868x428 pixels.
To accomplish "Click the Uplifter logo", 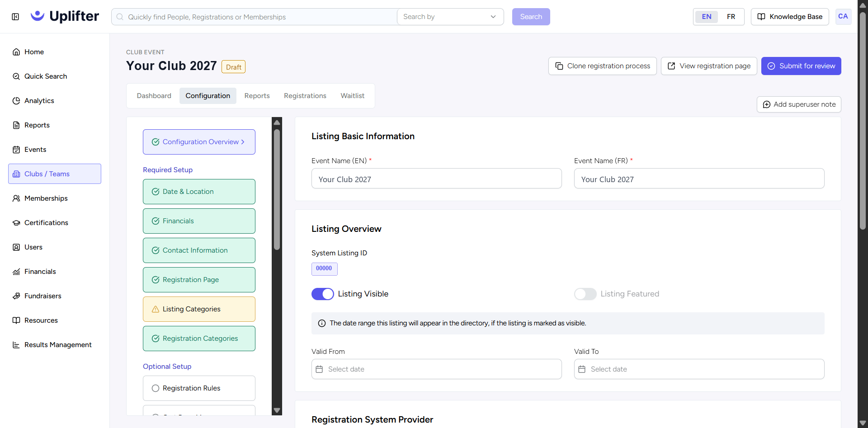I will pyautogui.click(x=65, y=16).
